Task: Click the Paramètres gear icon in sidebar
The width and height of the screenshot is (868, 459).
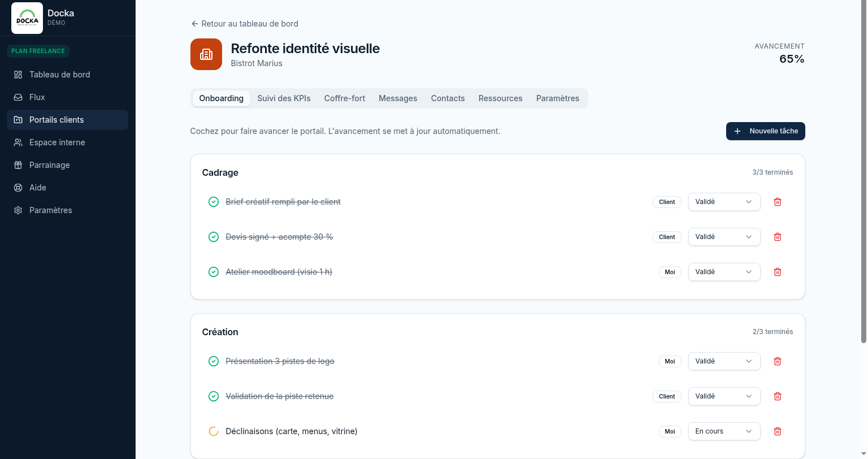Action: point(18,210)
